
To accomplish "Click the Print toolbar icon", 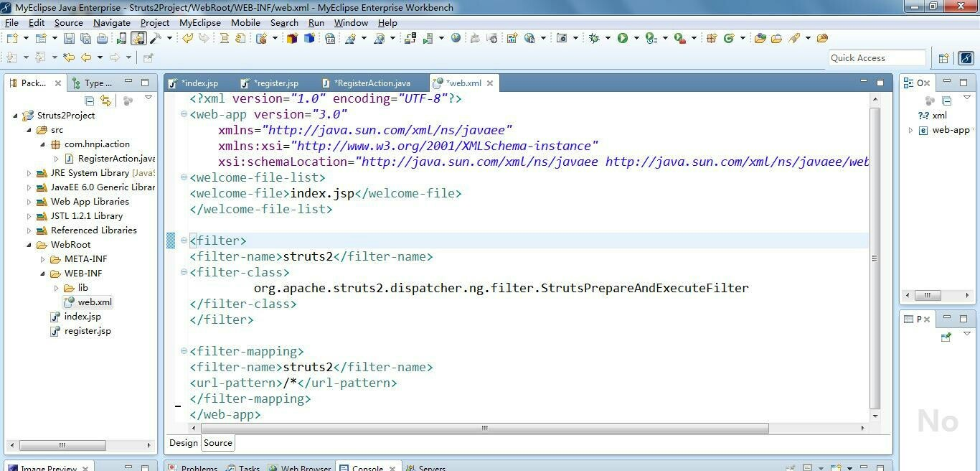I will 102,38.
